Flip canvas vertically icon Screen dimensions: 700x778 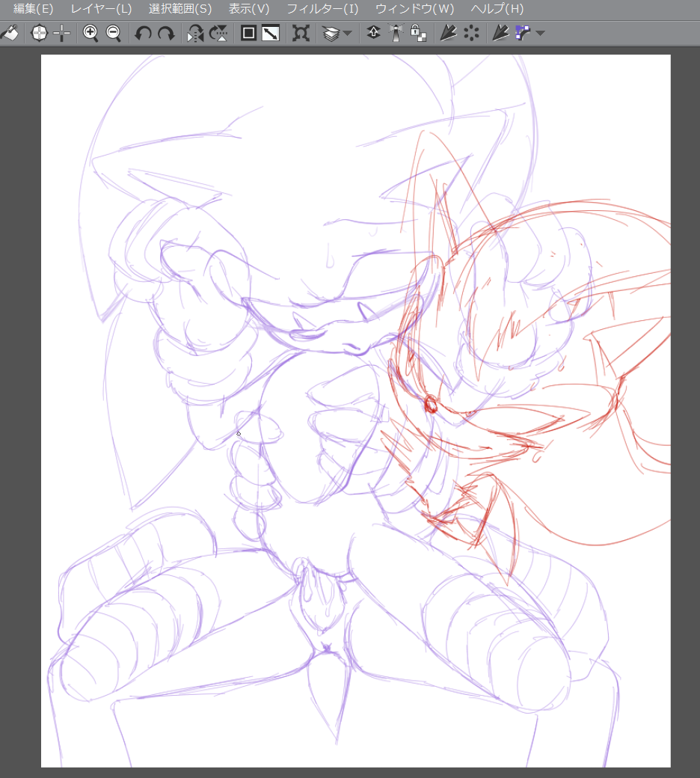click(218, 33)
